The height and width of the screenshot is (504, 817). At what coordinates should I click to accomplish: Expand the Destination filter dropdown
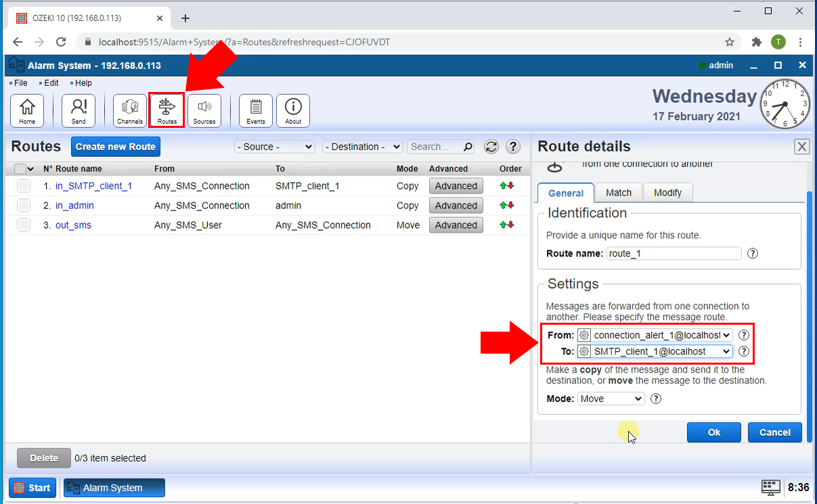[x=363, y=147]
